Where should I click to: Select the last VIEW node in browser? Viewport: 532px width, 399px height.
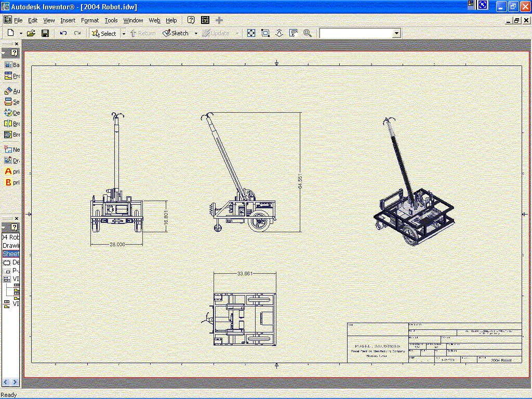coord(11,303)
